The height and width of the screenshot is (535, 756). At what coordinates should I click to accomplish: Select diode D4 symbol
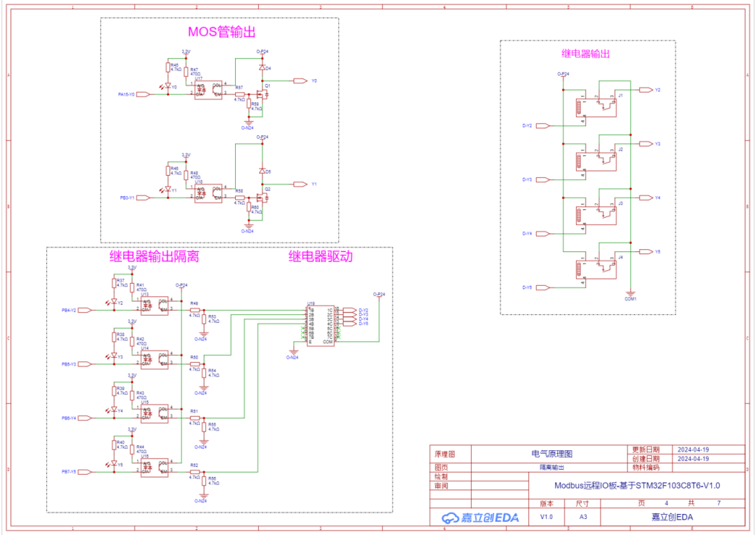coord(262,68)
